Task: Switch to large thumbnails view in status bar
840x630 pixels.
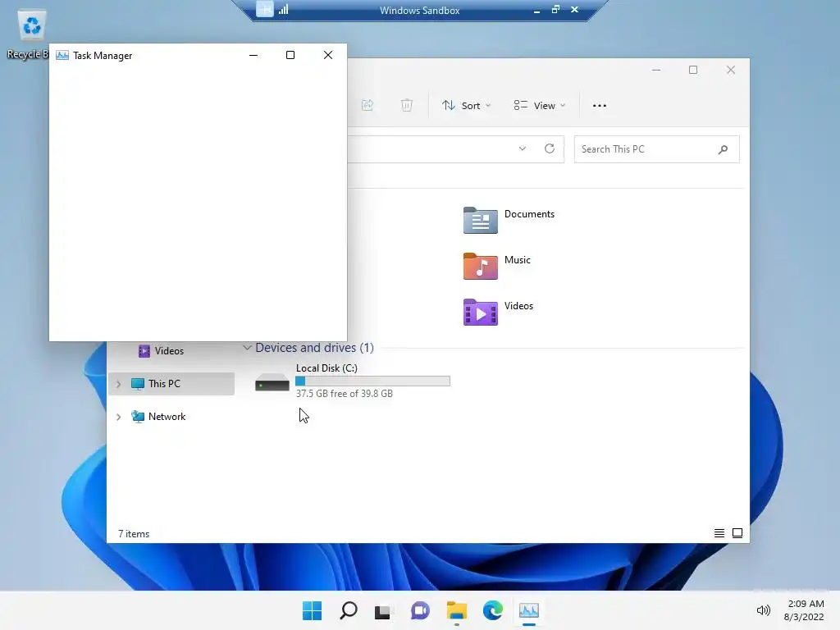Action: pos(737,533)
